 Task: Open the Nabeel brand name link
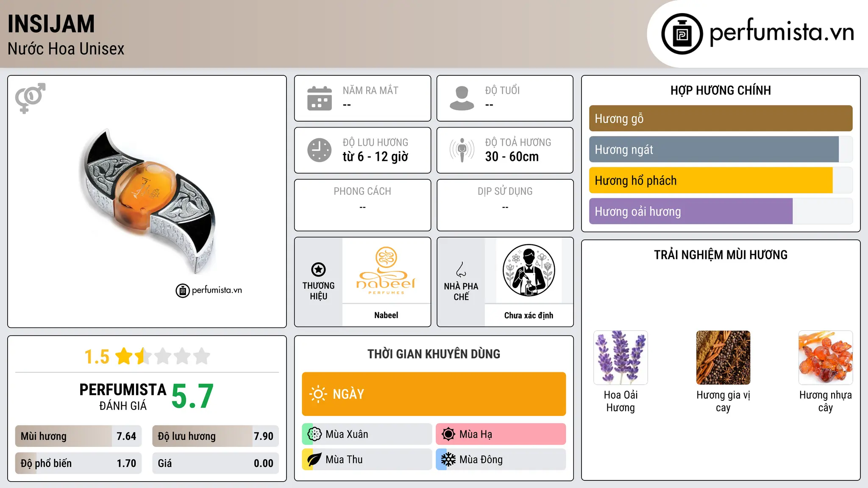[386, 315]
